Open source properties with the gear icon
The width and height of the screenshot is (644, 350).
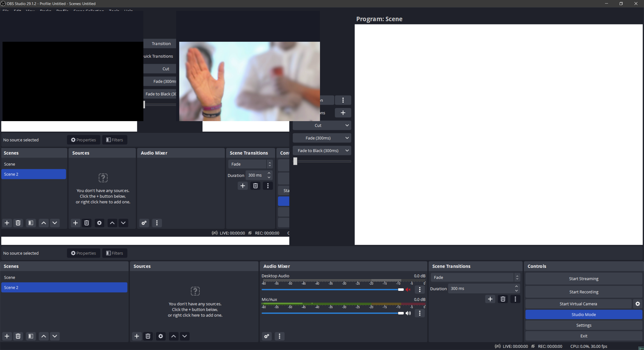click(x=160, y=336)
